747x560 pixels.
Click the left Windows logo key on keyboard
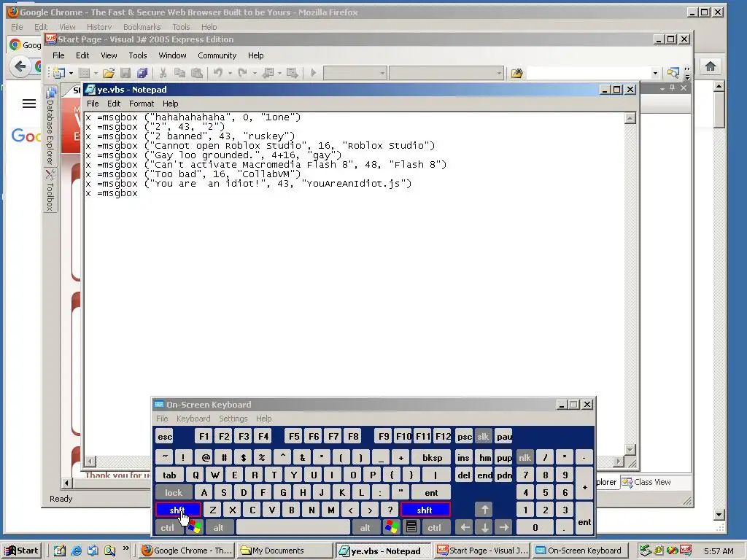[x=194, y=528]
